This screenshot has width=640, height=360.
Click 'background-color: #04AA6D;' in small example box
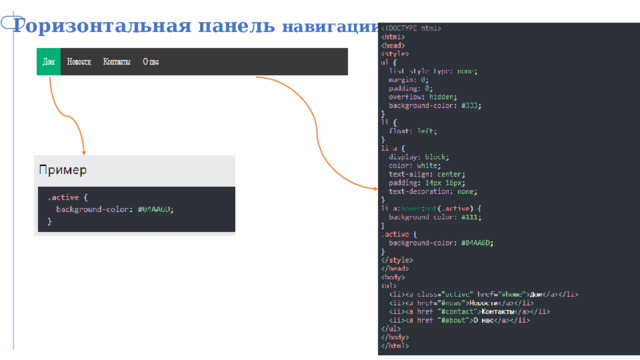click(x=115, y=209)
